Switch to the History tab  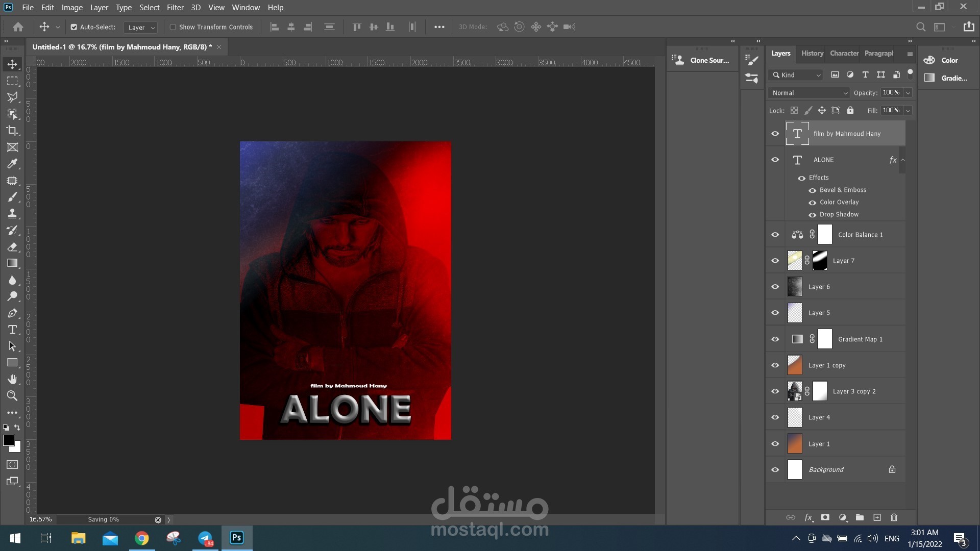coord(812,53)
